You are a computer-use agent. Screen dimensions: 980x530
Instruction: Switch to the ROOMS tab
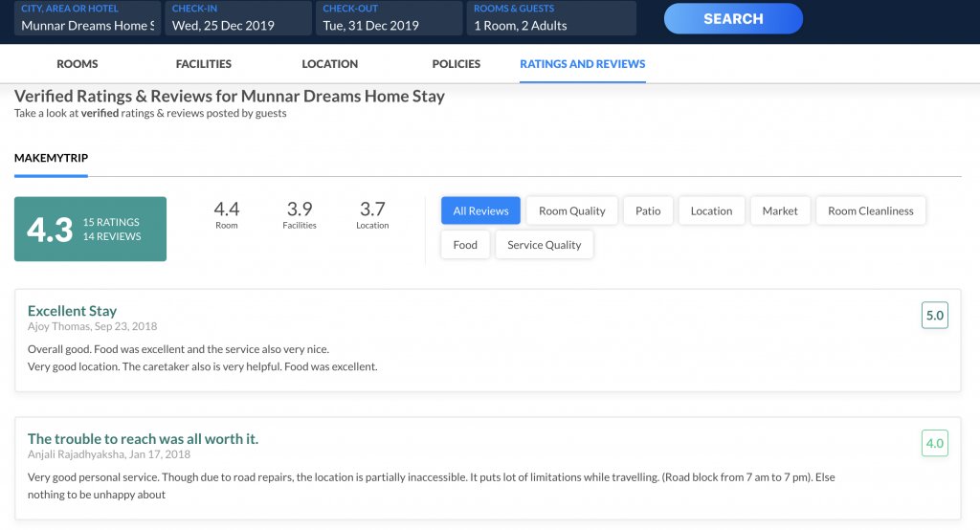pyautogui.click(x=77, y=64)
